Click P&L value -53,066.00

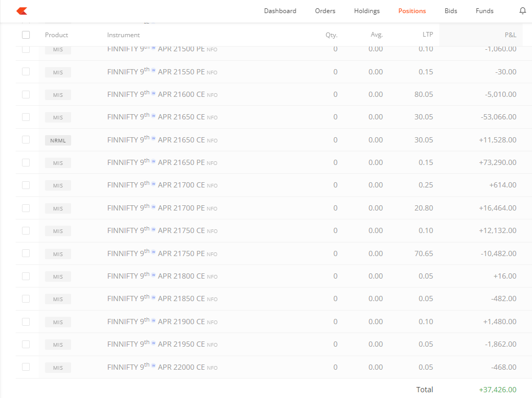point(499,117)
